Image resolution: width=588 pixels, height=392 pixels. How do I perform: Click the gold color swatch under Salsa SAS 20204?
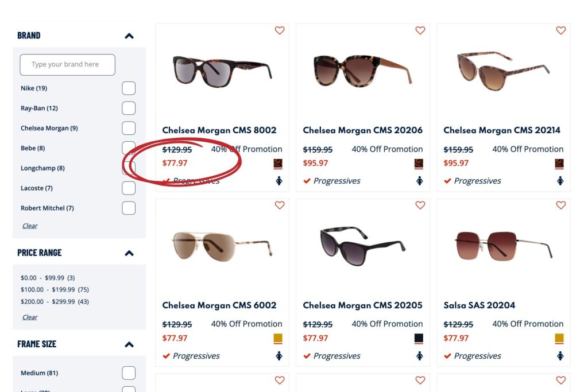click(559, 339)
